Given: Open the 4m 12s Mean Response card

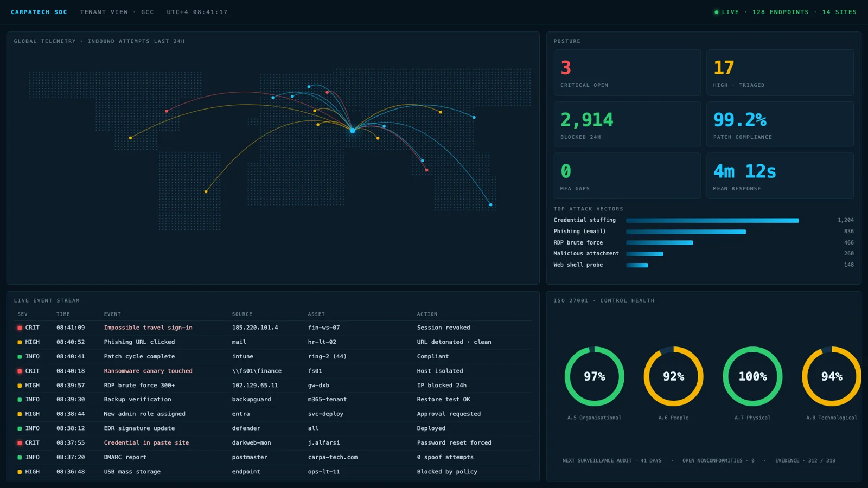Looking at the screenshot, I should click(x=780, y=176).
